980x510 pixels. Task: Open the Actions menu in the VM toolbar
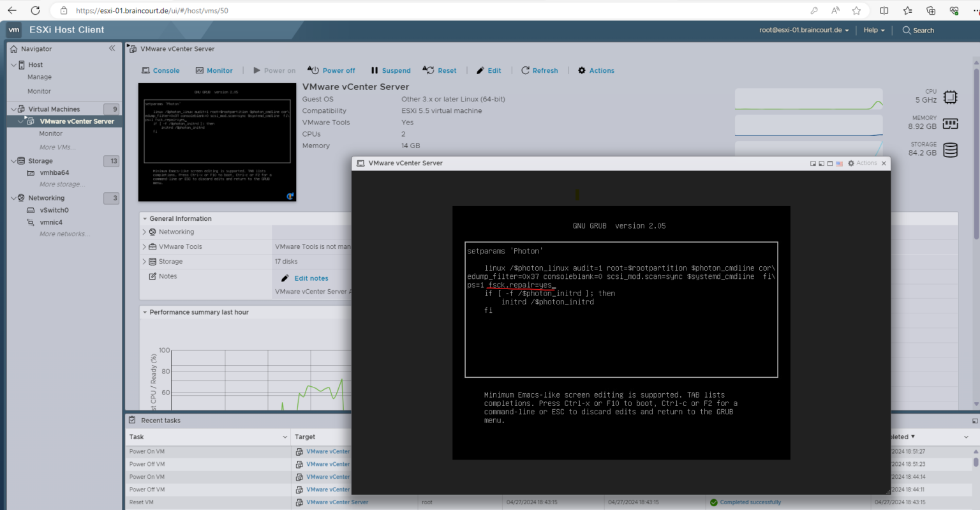[596, 70]
